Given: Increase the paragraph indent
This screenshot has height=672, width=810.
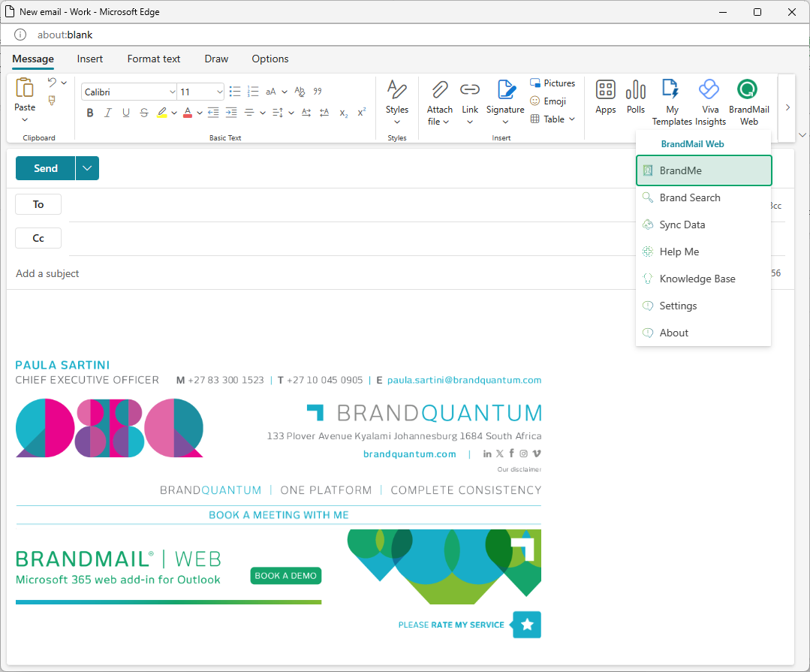Looking at the screenshot, I should click(x=231, y=113).
